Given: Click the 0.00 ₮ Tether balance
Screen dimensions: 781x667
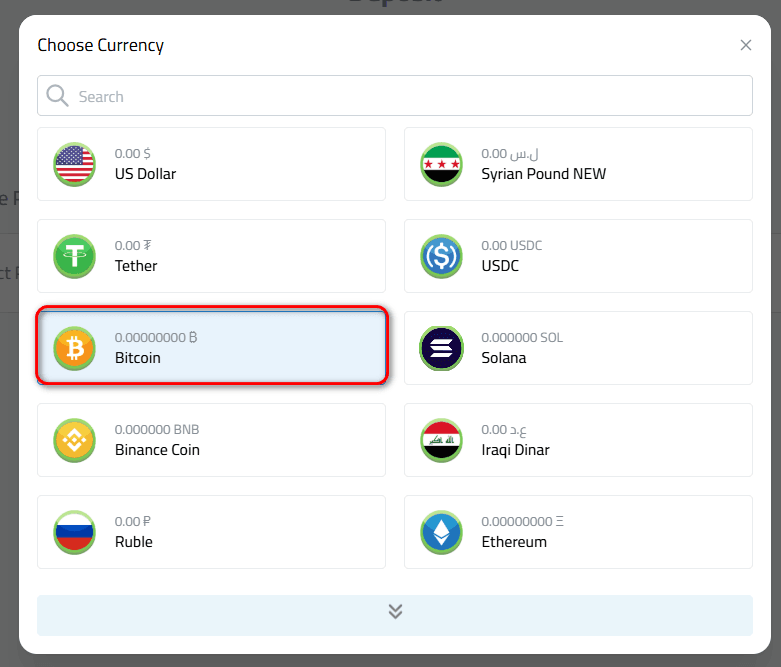Looking at the screenshot, I should [x=133, y=246].
